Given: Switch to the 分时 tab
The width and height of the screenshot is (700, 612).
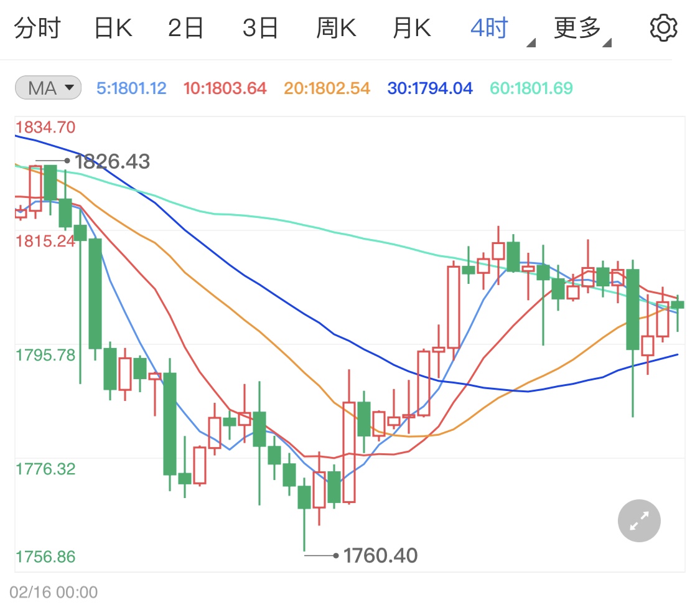Looking at the screenshot, I should click(x=37, y=28).
